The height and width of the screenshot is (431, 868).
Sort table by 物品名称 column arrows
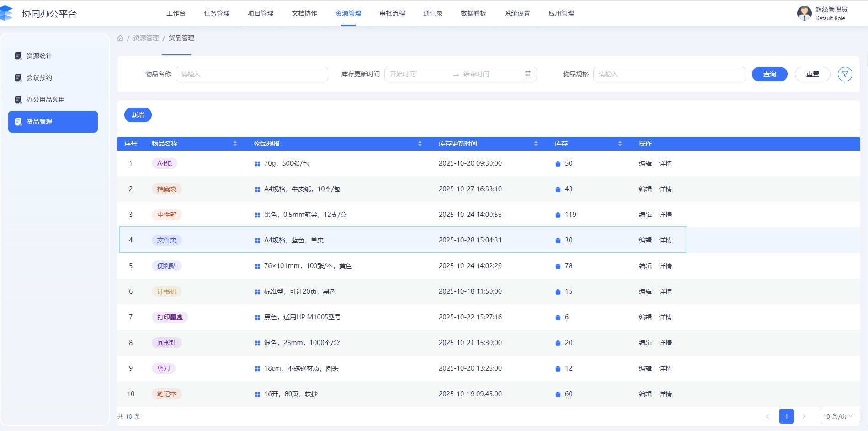[x=235, y=144]
